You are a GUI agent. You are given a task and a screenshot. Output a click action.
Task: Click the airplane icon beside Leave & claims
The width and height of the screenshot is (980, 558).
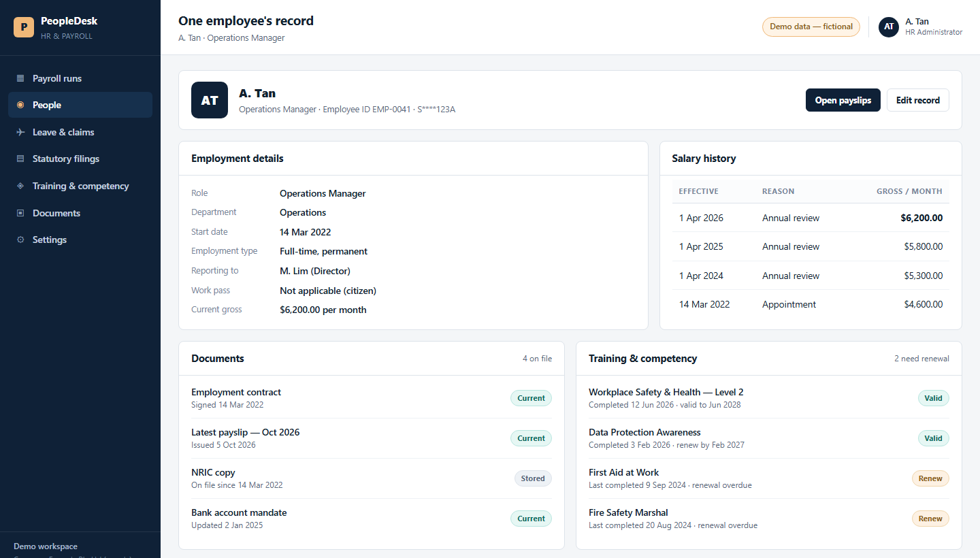click(x=20, y=132)
